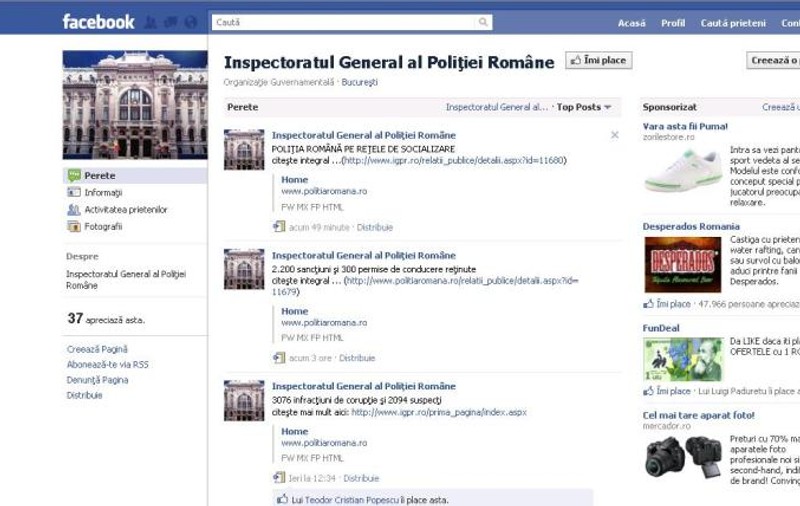
Task: Click the FunDeal banknote ad image
Action: pos(683,360)
